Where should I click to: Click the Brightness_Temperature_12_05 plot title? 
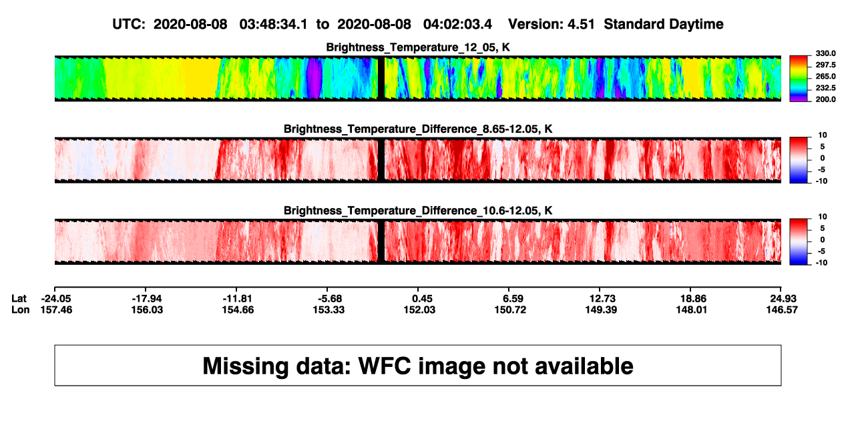pyautogui.click(x=418, y=47)
